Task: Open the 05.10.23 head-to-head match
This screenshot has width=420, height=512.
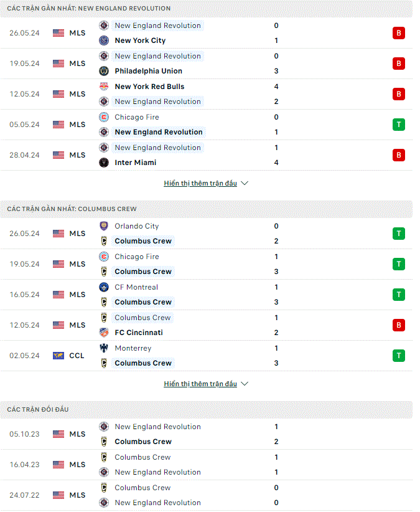Action: pos(207,434)
